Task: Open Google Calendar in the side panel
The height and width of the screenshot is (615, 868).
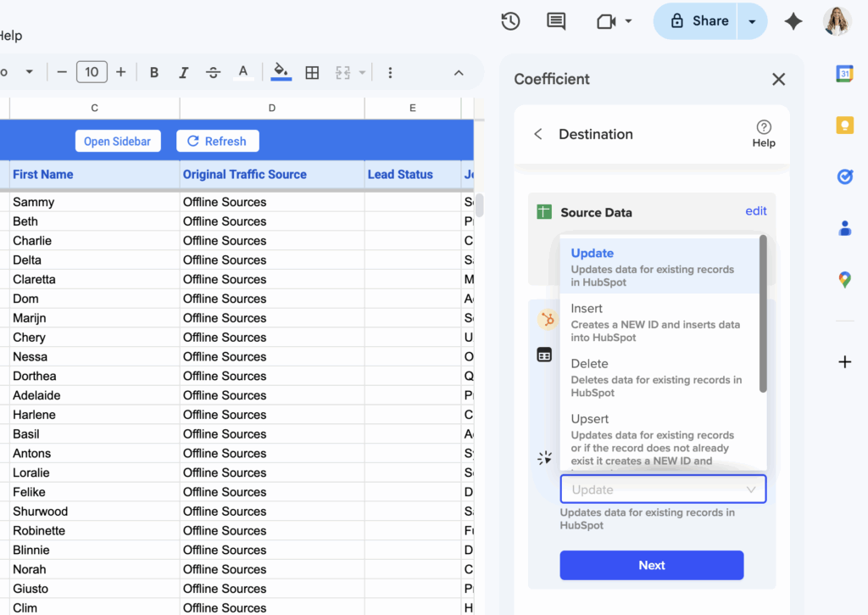Action: 844,74
